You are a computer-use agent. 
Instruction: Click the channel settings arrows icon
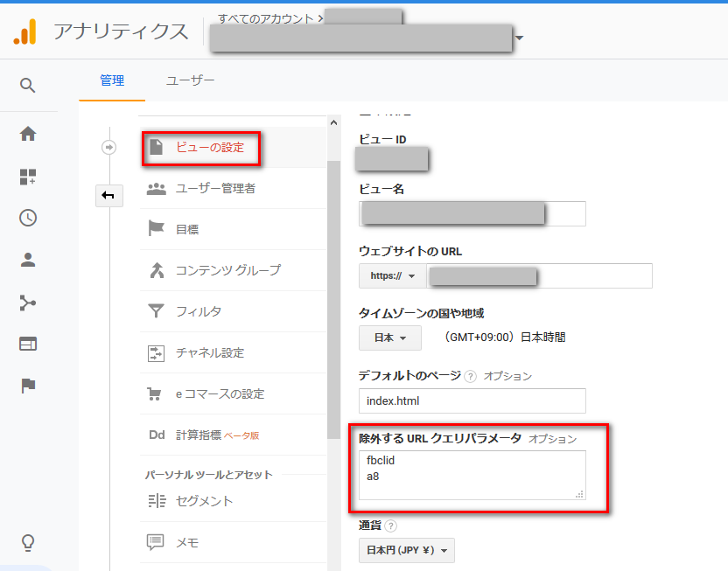click(156, 353)
